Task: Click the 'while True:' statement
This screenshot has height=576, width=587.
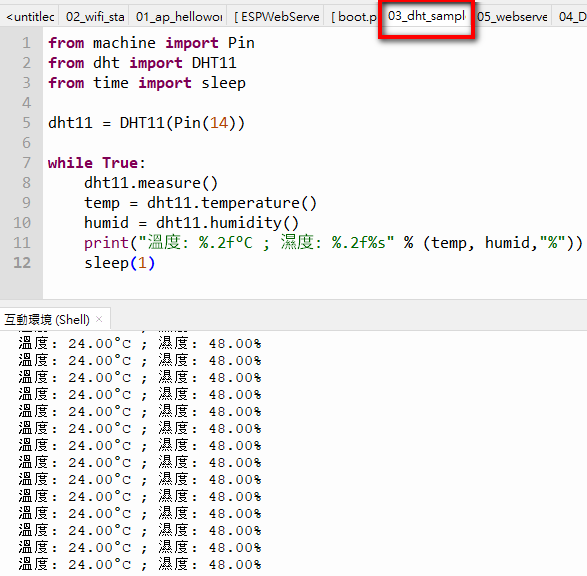Action: click(x=96, y=163)
